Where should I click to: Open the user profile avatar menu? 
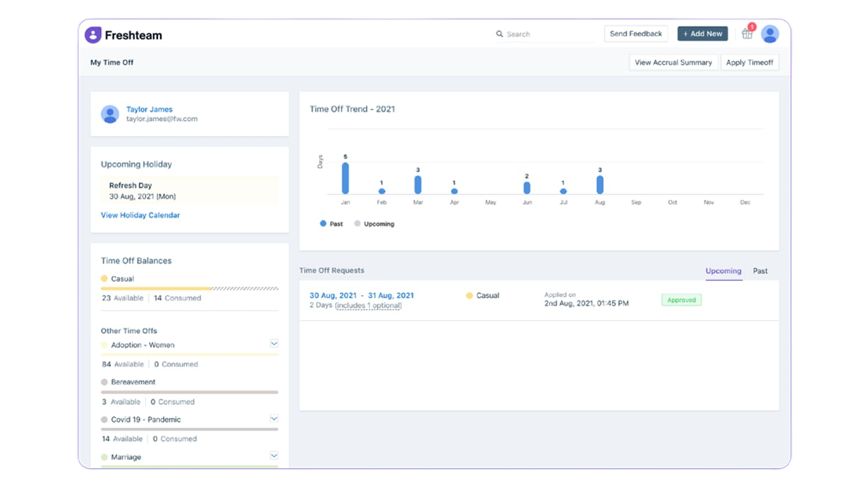coord(770,34)
